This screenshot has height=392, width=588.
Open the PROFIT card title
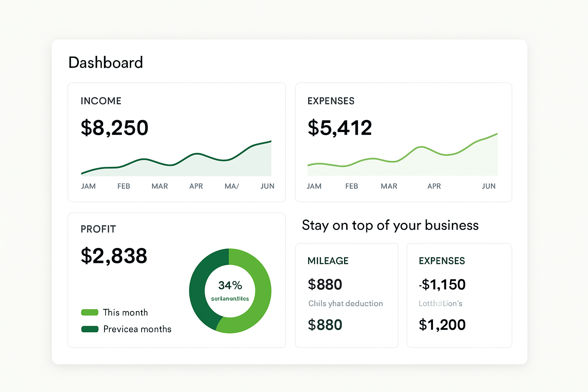coord(98,229)
